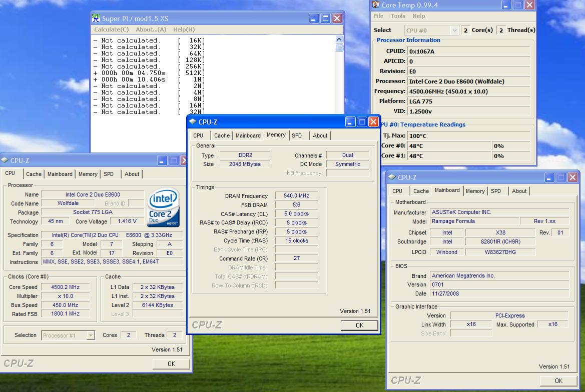Open Help menu in Core Temp
The width and height of the screenshot is (585, 392).
418,16
